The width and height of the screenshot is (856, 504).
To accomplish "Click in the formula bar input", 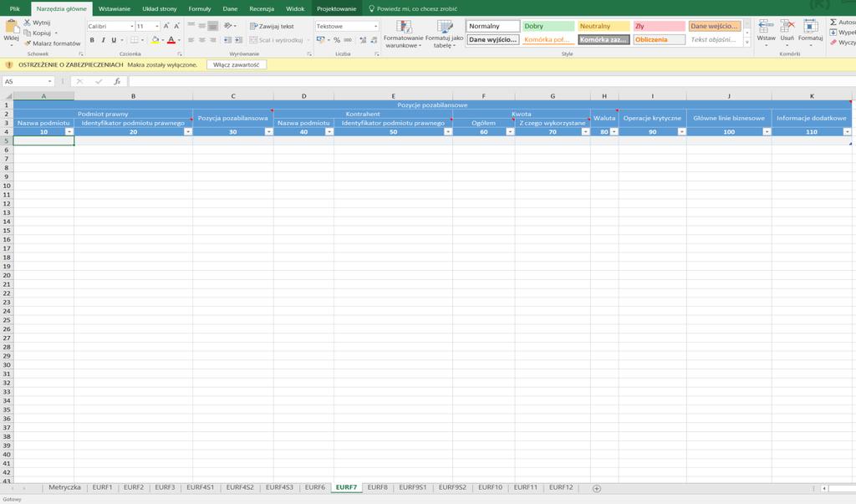I will tap(492, 81).
